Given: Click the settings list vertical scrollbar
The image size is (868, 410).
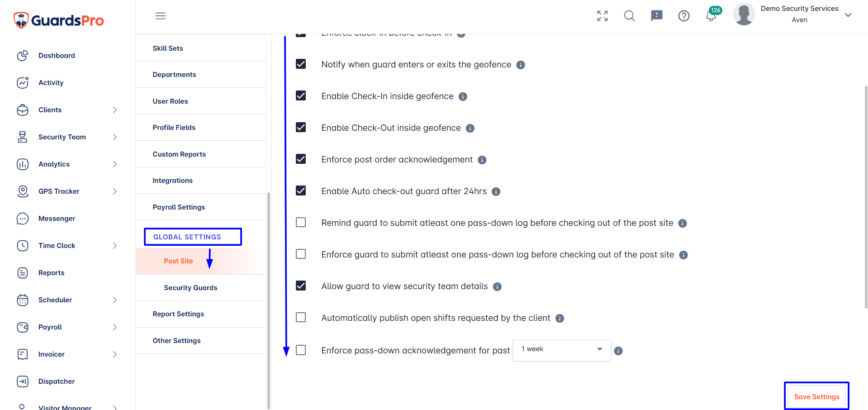Looking at the screenshot, I should (x=269, y=300).
